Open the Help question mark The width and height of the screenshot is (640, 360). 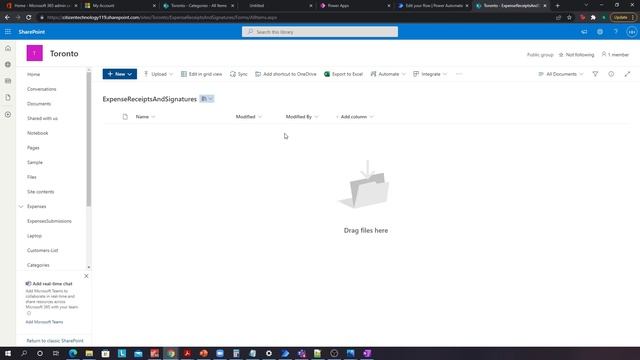[616, 32]
